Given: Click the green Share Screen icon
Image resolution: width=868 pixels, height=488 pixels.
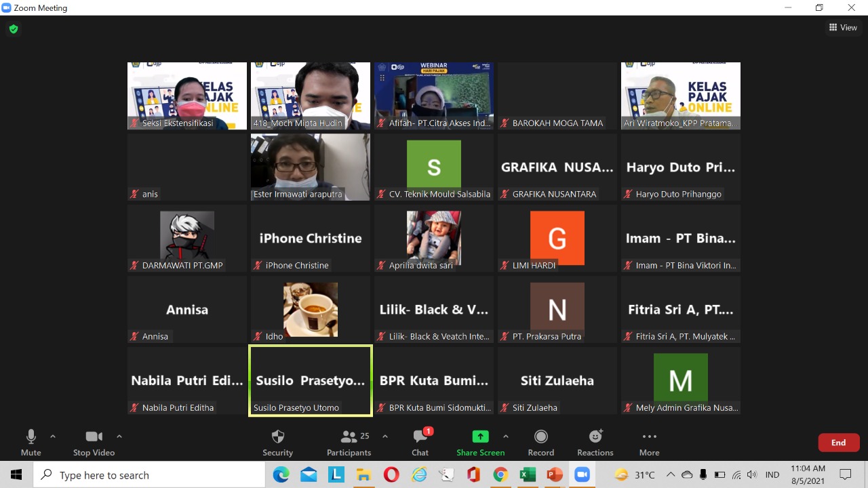Looking at the screenshot, I should (x=480, y=436).
